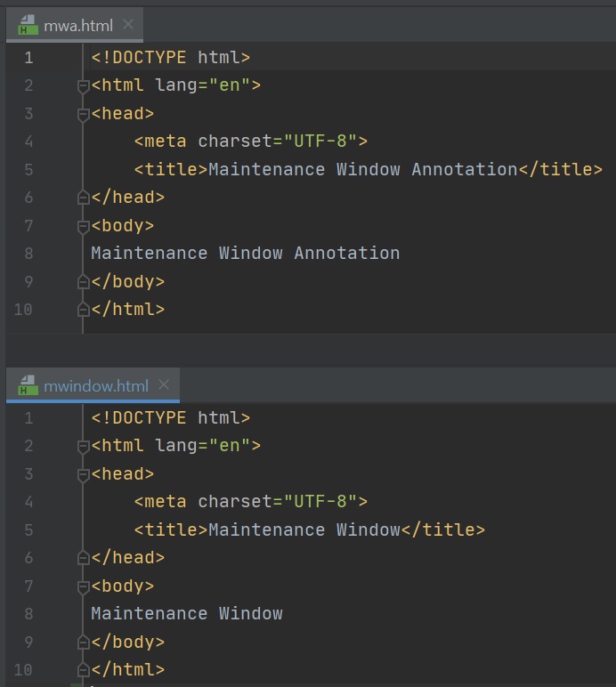
Task: Click the DOCTYPE declaration in mwa.html
Action: point(170,58)
